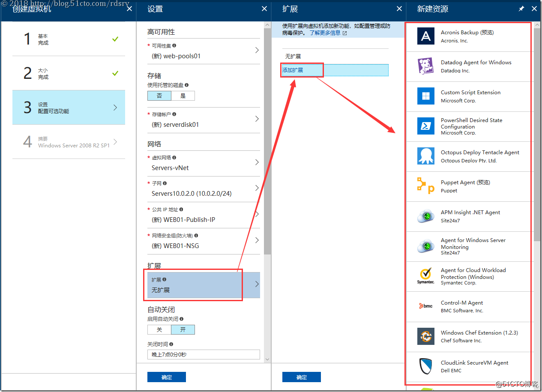
Task: Click info icon next to 启用自动关闭
Action: (x=182, y=319)
